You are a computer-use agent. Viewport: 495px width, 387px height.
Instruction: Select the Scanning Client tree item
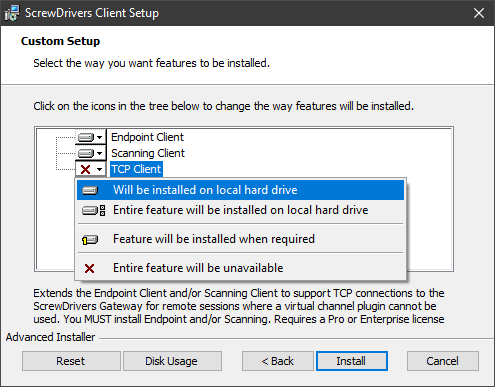[148, 153]
